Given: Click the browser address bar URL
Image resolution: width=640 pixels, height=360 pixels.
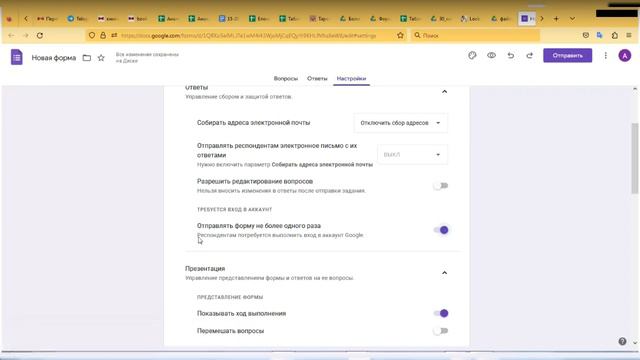Looking at the screenshot, I should click(x=248, y=36).
